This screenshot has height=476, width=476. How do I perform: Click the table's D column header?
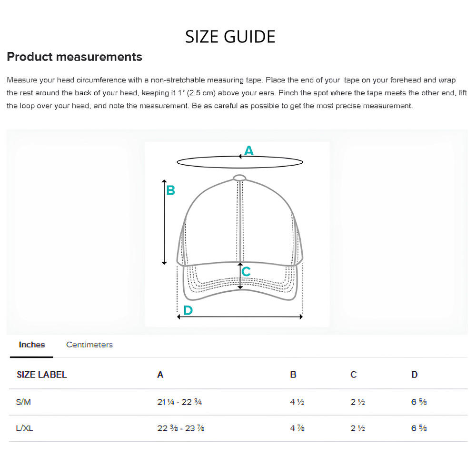(415, 375)
